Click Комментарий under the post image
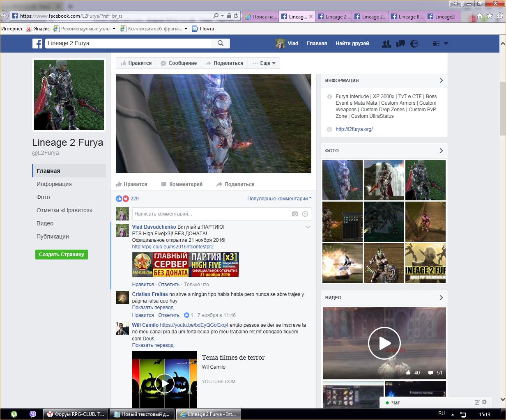This screenshot has height=420, width=506. coord(182,184)
